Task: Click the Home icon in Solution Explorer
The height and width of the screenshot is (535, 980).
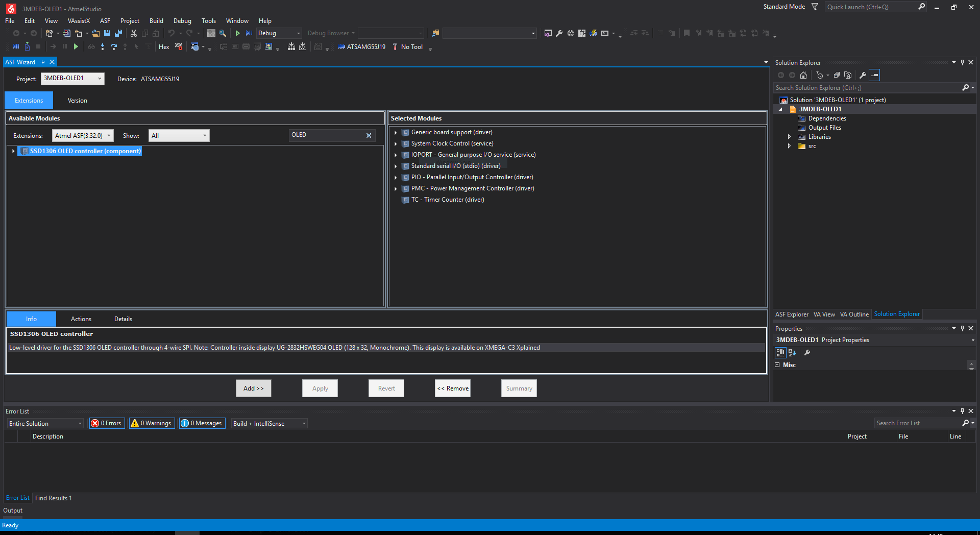Action: (x=803, y=76)
